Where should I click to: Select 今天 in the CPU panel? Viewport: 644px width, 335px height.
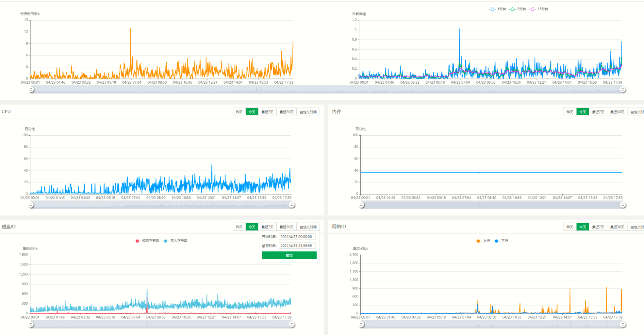[252, 112]
